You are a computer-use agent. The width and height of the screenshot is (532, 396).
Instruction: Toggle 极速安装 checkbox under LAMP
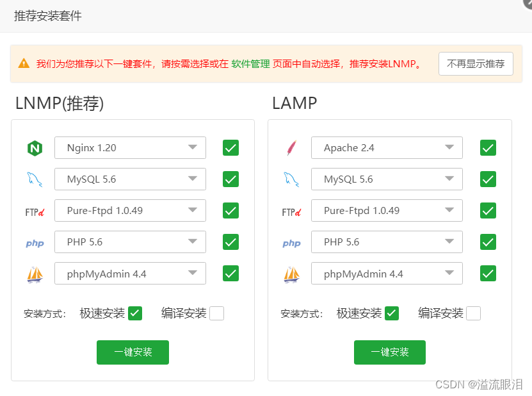392,313
